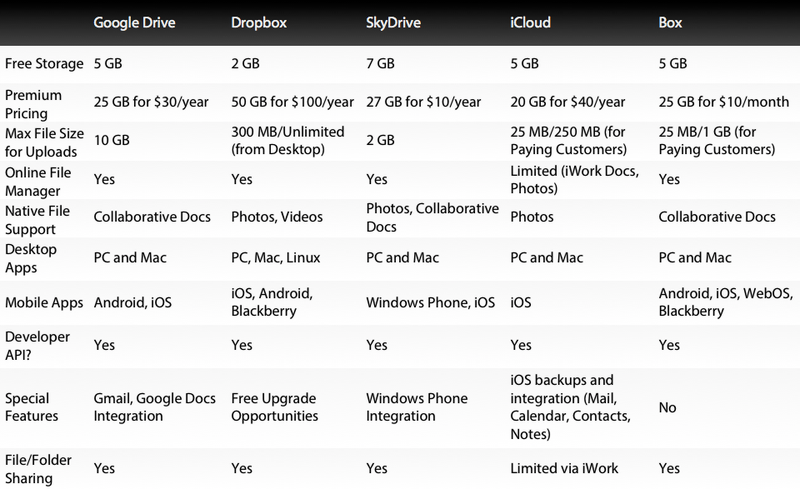800x489 pixels.
Task: Select the Max File Size for Uploads label
Action: pyautogui.click(x=44, y=142)
